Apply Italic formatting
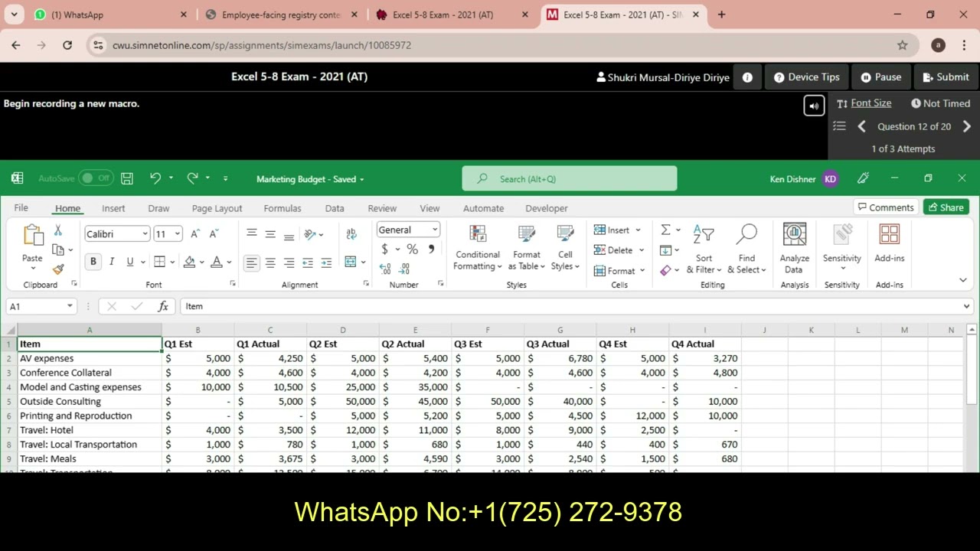Viewport: 980px width, 551px height. 112,262
